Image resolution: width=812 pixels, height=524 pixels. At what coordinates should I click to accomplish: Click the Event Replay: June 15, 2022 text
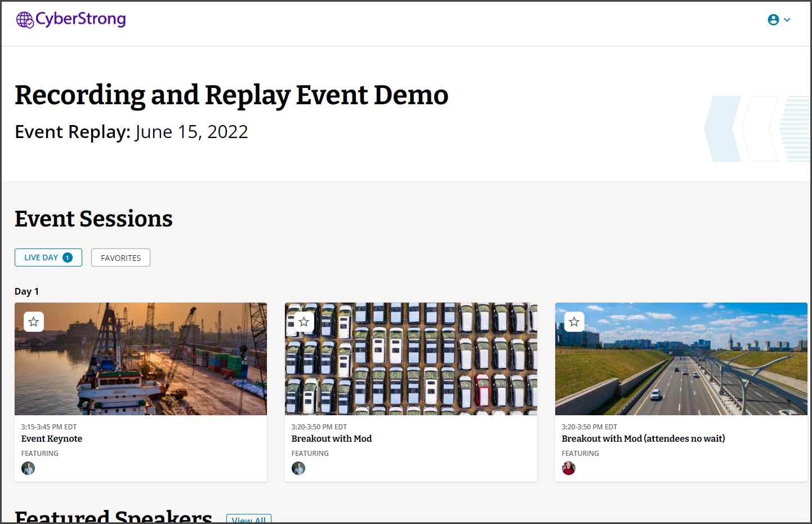click(131, 132)
